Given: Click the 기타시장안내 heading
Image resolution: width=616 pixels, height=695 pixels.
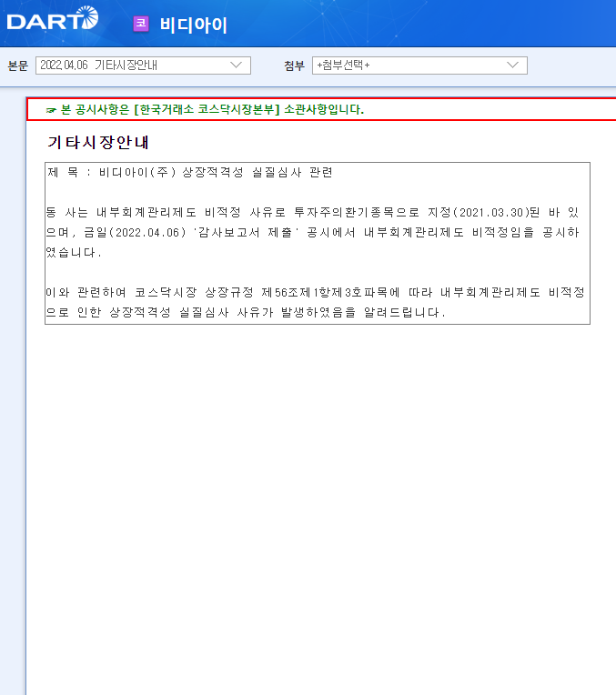Looking at the screenshot, I should click(x=98, y=142).
